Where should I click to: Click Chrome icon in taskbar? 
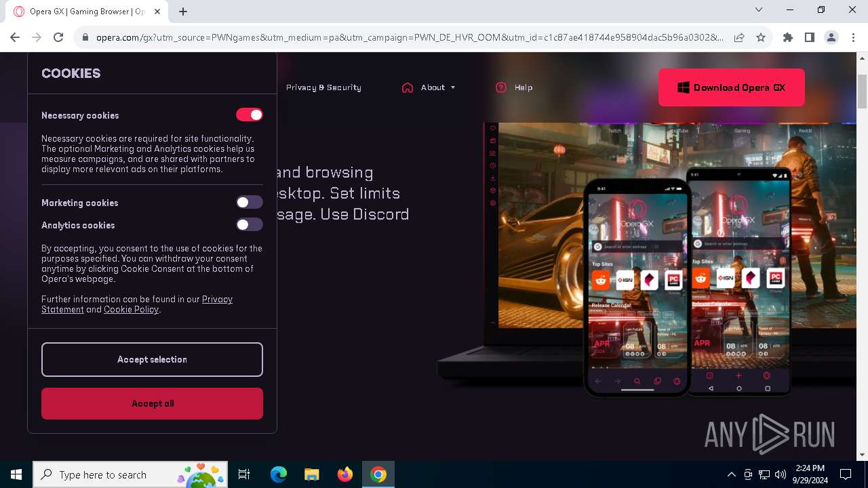tap(378, 474)
